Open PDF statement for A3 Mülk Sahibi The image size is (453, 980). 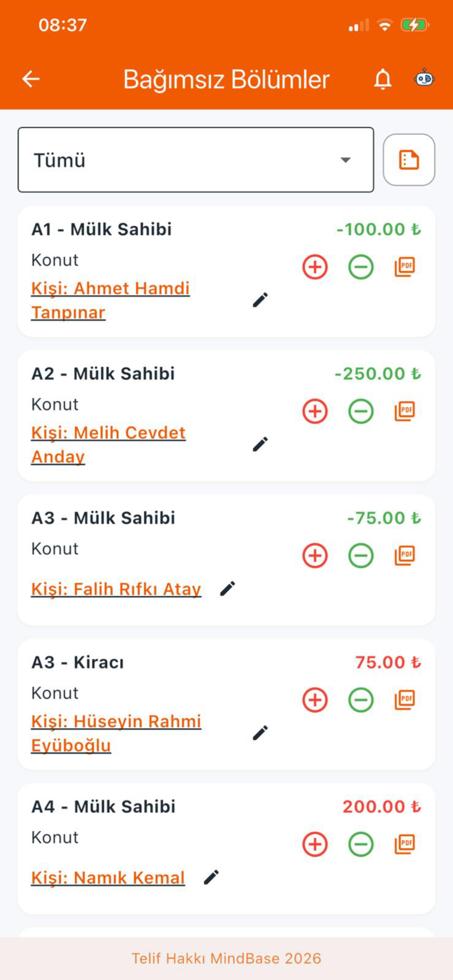(404, 555)
